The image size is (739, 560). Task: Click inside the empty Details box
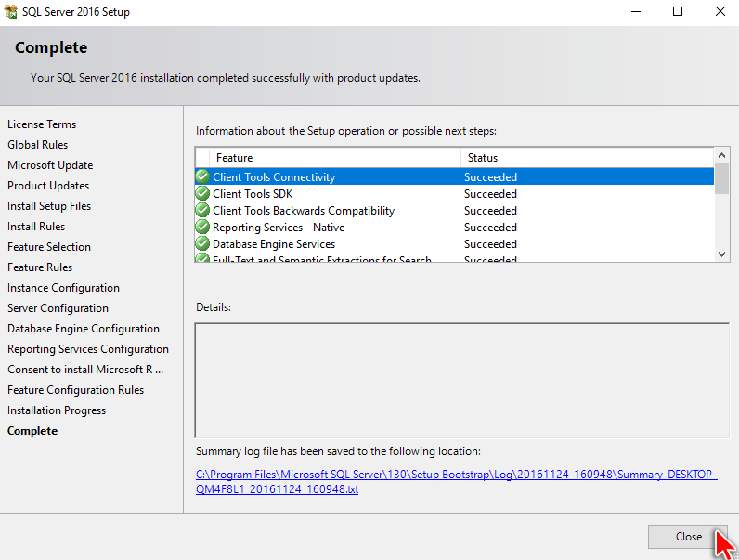coord(462,381)
